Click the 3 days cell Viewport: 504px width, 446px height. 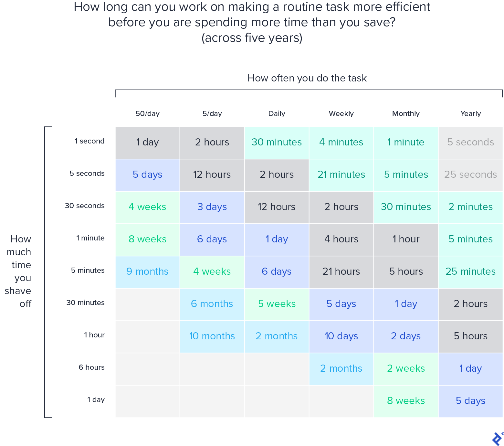[212, 207]
